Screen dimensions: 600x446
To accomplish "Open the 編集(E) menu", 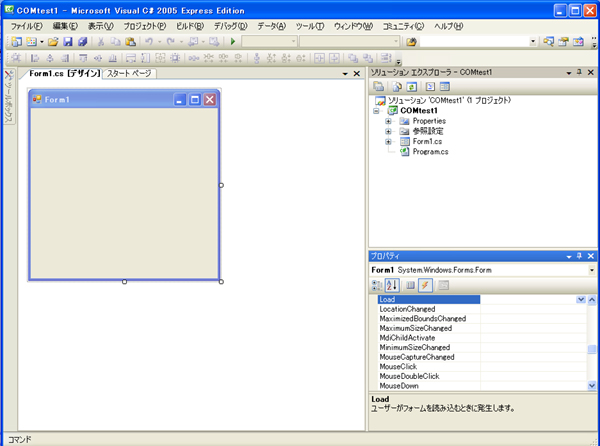I will click(x=65, y=26).
